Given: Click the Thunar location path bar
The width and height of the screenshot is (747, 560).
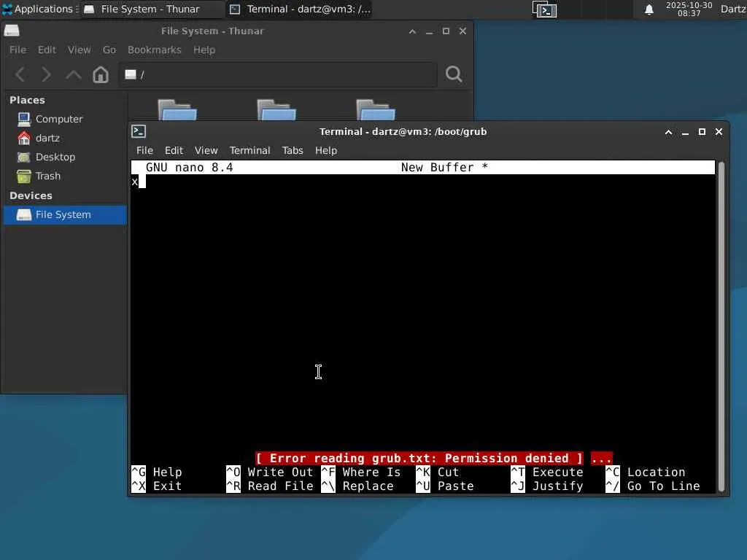Looking at the screenshot, I should tap(278, 75).
